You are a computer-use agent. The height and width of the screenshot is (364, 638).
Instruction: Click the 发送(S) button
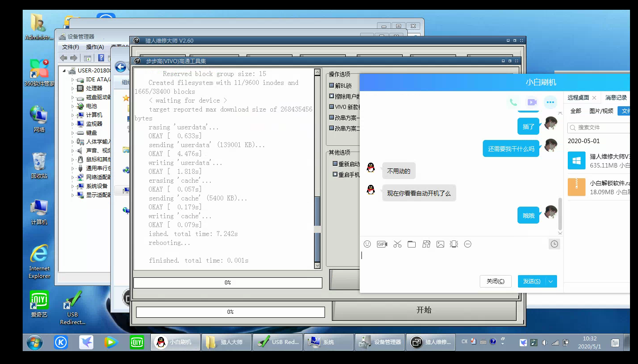(x=532, y=281)
